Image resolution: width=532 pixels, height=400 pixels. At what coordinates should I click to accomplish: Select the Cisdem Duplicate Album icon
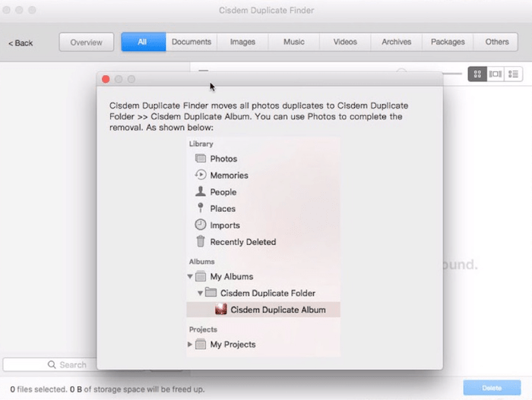coord(221,310)
